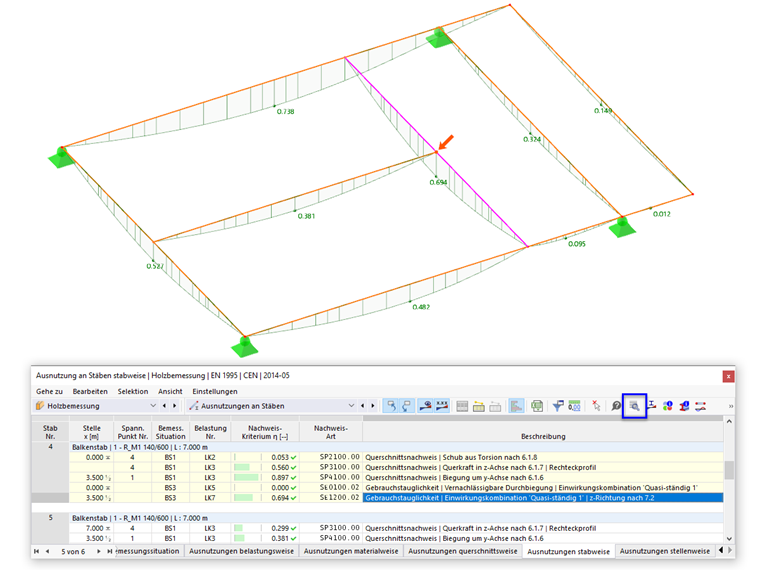Go to next table after Ausnutzungen an Stäben
760x570 pixels.
[x=373, y=406]
